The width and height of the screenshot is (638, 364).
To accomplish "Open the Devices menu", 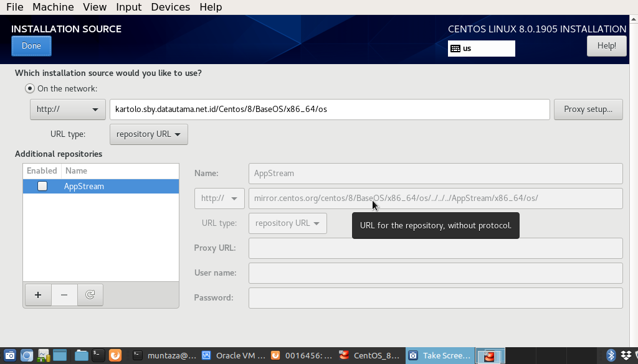I will coord(170,7).
